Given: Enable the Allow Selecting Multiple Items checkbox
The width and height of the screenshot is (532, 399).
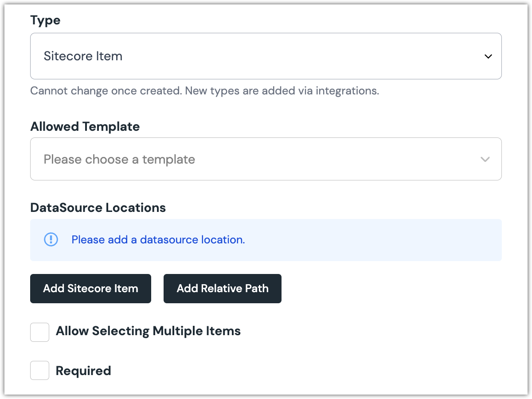Looking at the screenshot, I should [39, 332].
